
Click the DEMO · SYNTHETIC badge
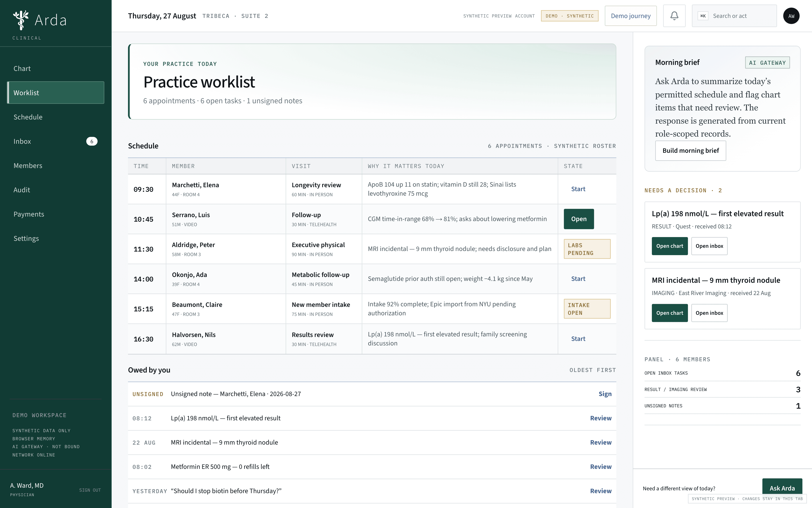[569, 16]
